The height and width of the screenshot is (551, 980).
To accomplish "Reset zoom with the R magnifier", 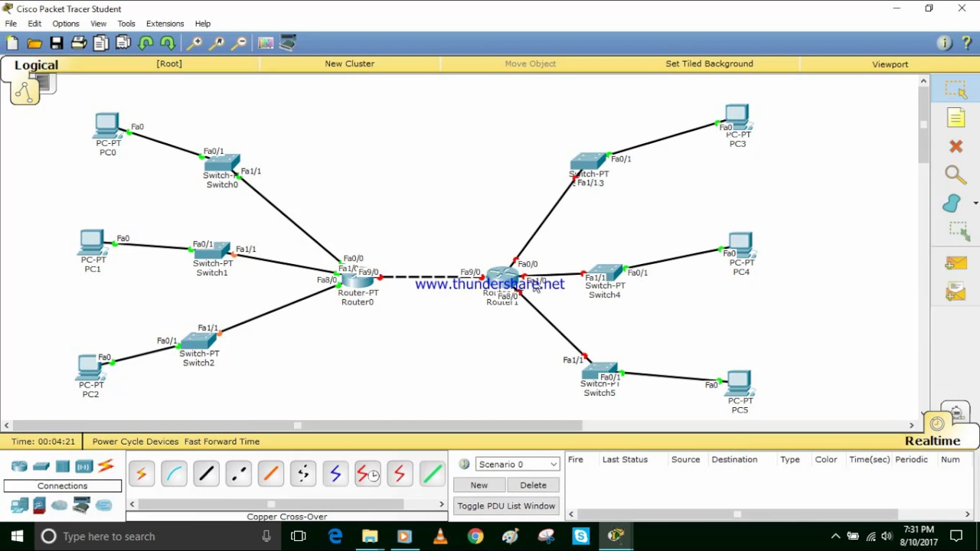I will 217,44.
